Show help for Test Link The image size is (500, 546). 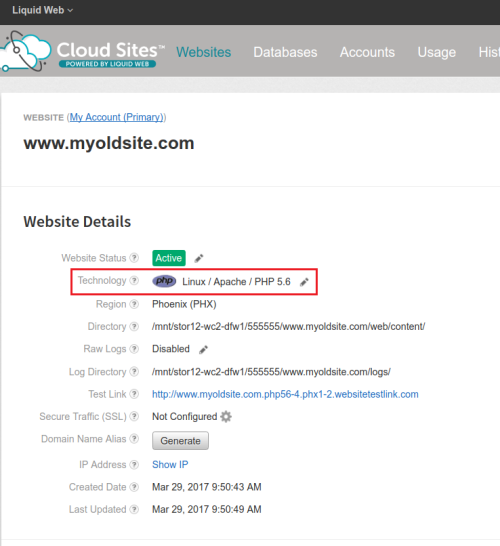134,394
